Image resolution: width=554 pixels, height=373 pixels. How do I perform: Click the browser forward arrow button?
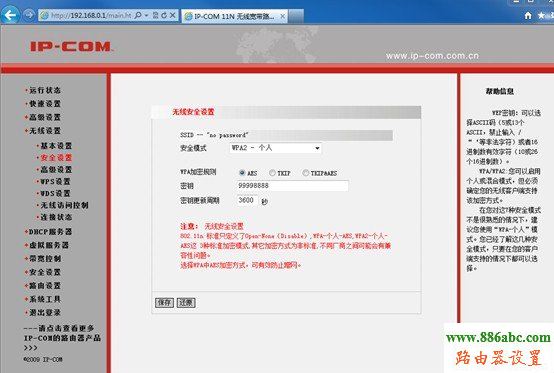click(29, 15)
